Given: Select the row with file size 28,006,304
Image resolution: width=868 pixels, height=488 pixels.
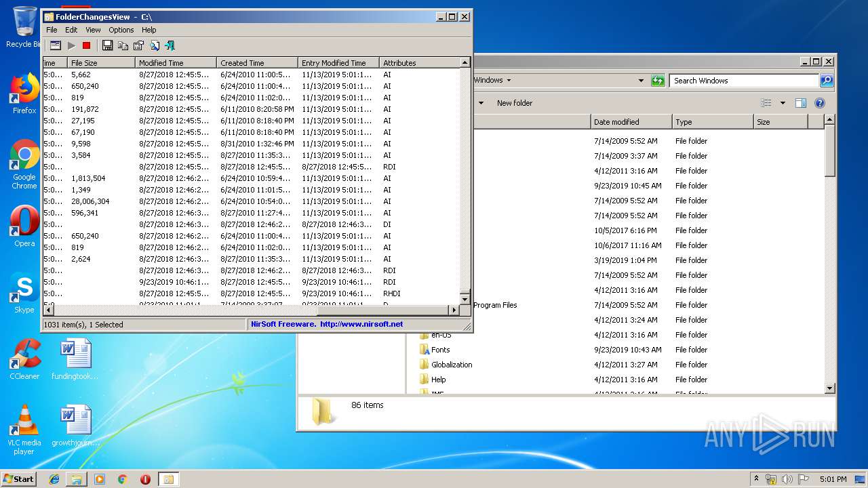Looking at the screenshot, I should pyautogui.click(x=251, y=201).
